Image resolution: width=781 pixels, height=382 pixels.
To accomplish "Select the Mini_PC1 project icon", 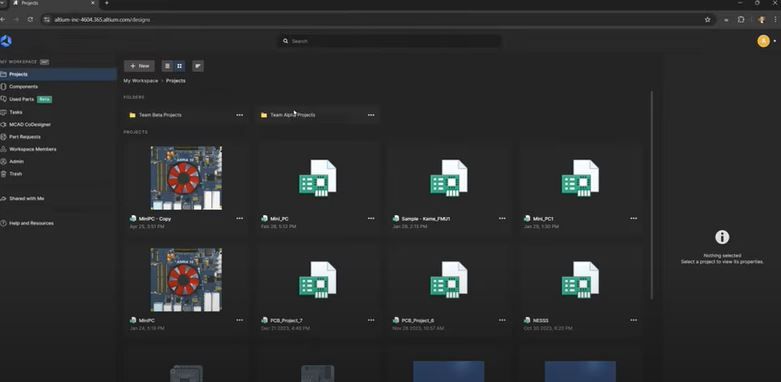I will (580, 178).
